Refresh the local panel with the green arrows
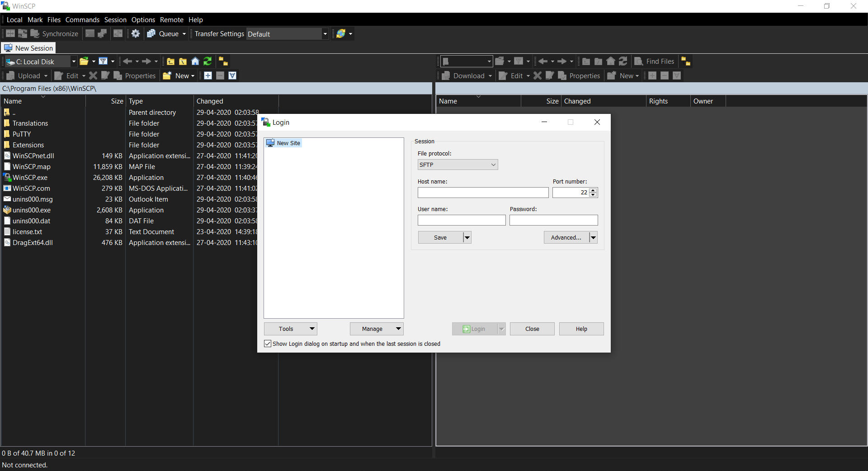The width and height of the screenshot is (868, 471). tap(208, 61)
